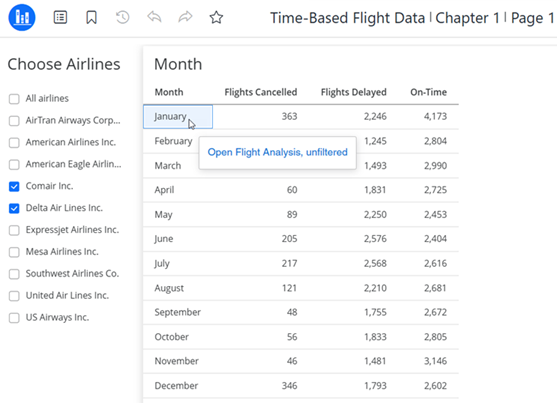Select the June month cell
The width and height of the screenshot is (557, 403).
pyautogui.click(x=164, y=239)
